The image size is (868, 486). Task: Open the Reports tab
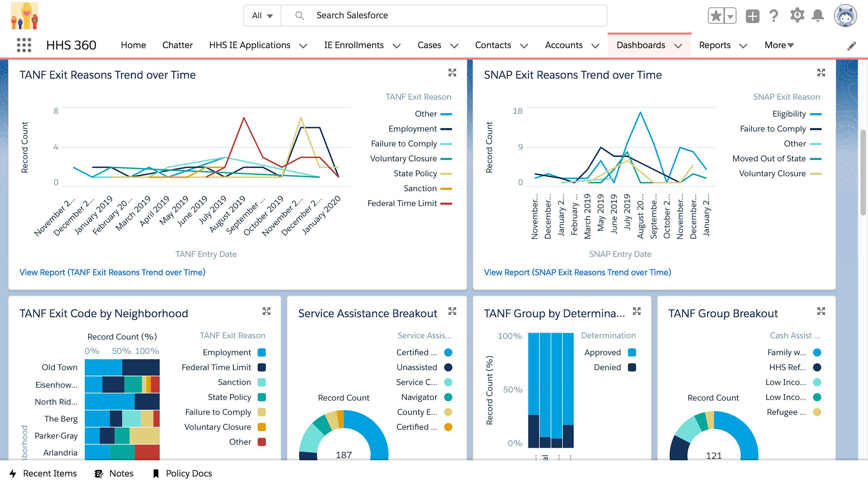(x=714, y=45)
